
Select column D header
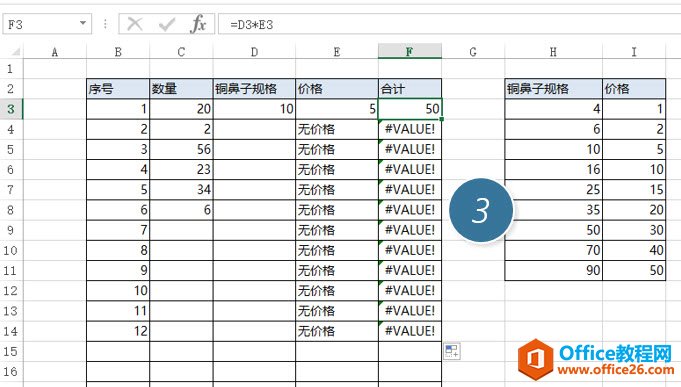tap(255, 52)
